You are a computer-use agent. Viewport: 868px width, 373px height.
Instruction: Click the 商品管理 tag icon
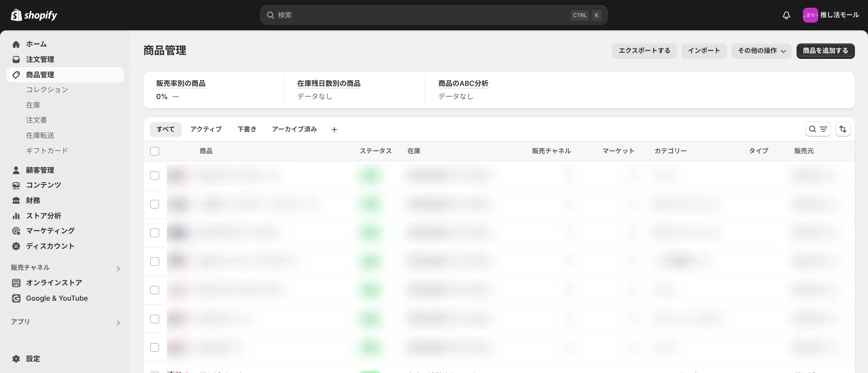point(16,75)
